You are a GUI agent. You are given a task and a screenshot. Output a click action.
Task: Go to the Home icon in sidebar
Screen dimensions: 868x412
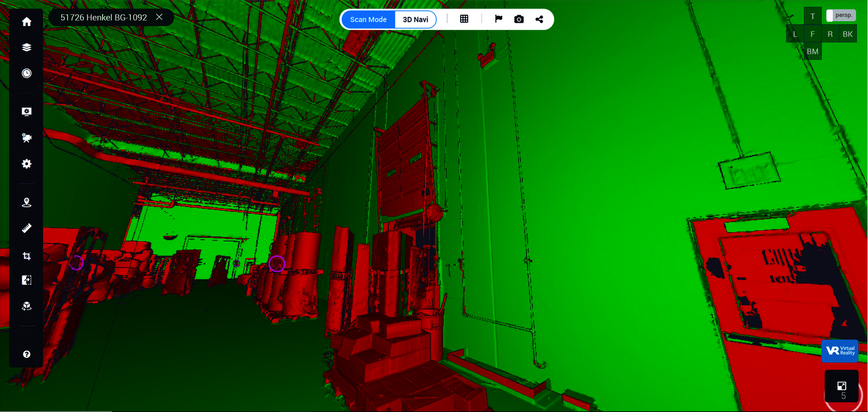27,22
